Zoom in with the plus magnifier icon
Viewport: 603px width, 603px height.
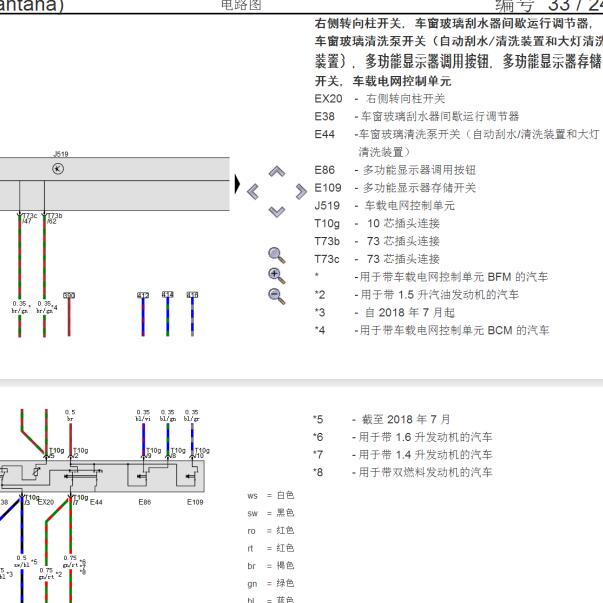click(x=277, y=276)
